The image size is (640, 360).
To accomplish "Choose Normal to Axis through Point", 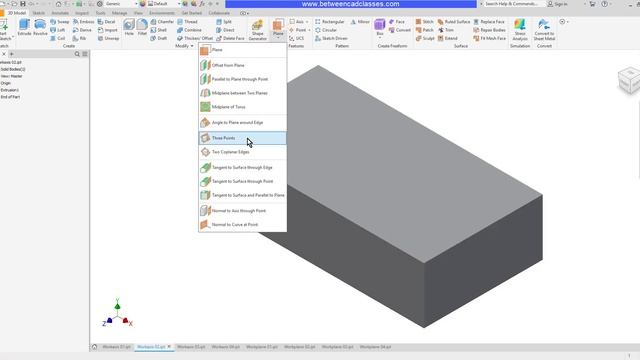I will [242, 211].
